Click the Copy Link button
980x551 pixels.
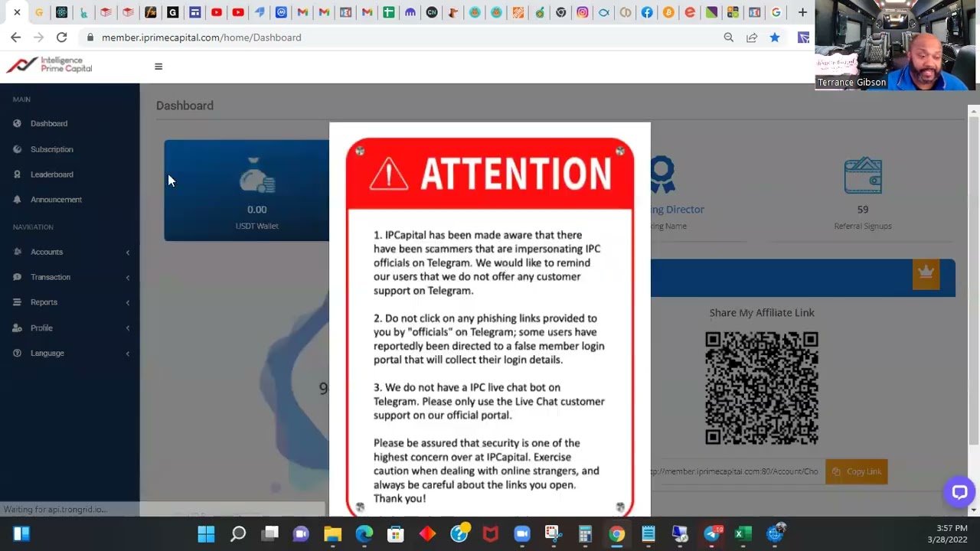click(x=857, y=471)
